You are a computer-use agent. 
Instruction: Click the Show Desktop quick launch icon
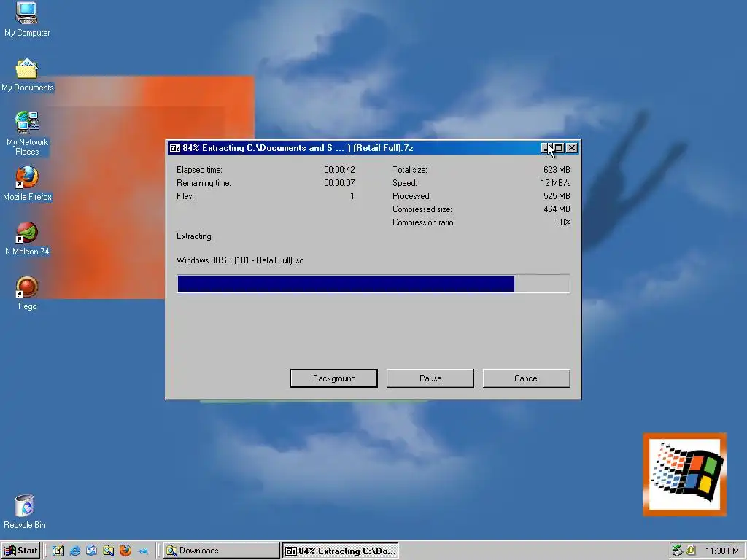point(58,551)
